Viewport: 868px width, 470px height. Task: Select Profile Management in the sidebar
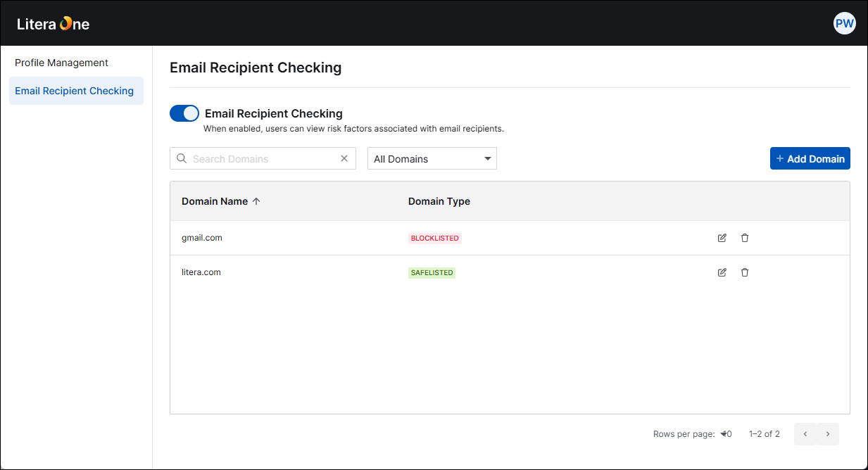click(x=61, y=63)
